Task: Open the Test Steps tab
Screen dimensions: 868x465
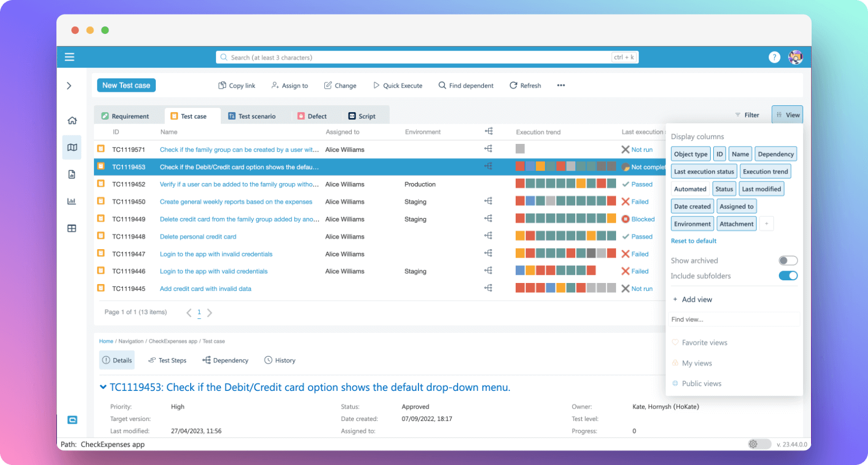Action: [168, 360]
